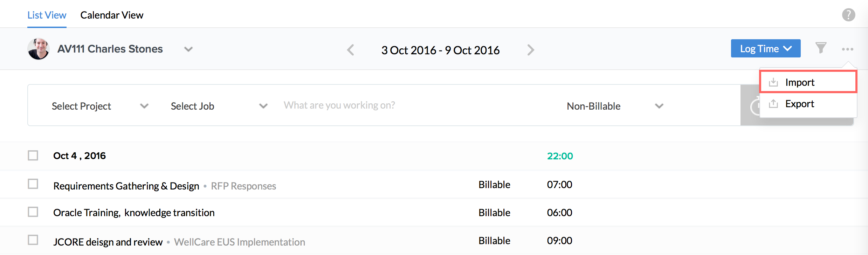
Task: Switch to Calendar View tab
Action: pyautogui.click(x=112, y=15)
